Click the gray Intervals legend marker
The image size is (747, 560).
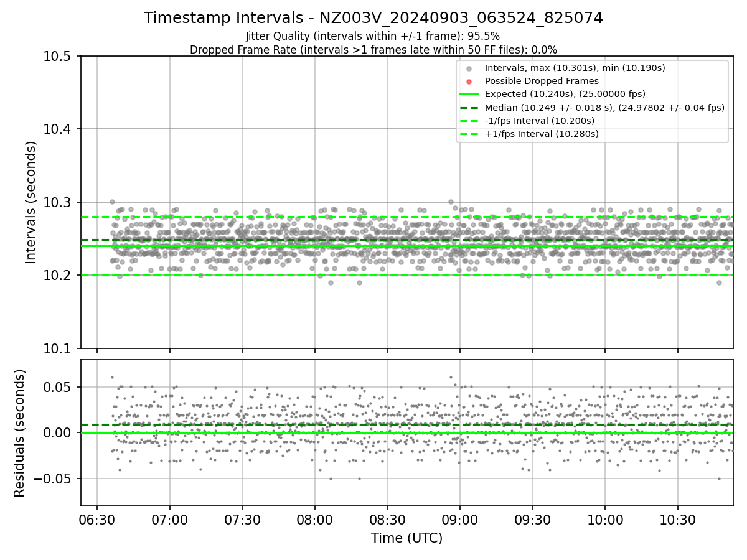(x=469, y=68)
